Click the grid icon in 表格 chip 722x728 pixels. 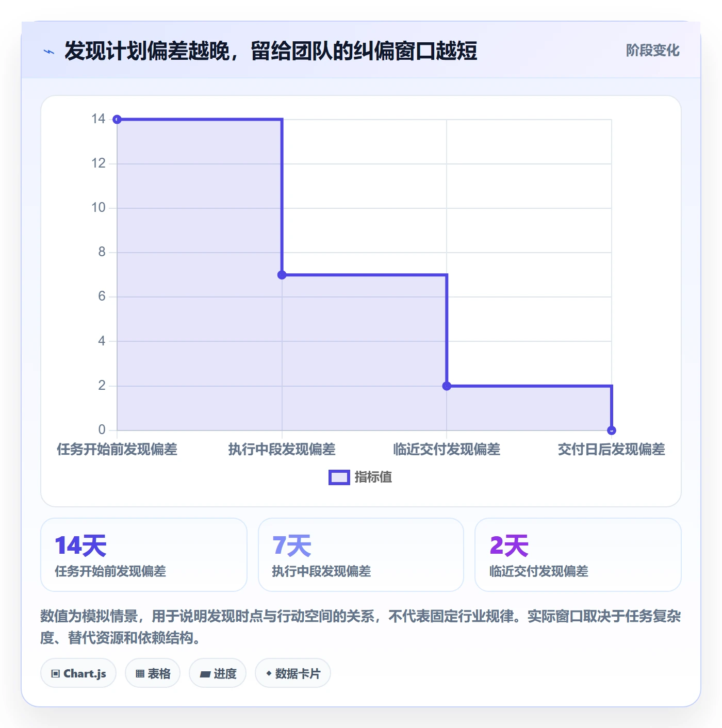[140, 673]
